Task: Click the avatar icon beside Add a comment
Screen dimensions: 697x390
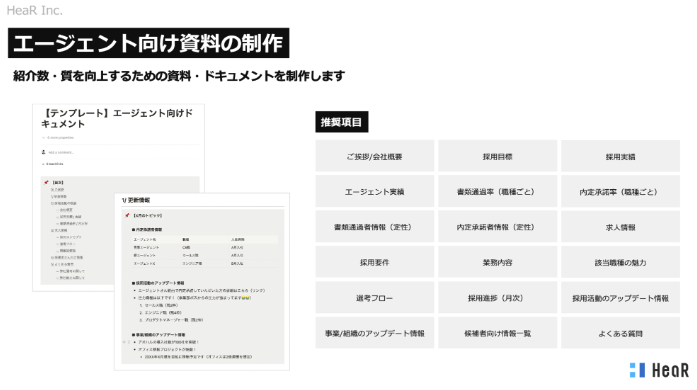Action: click(x=44, y=152)
